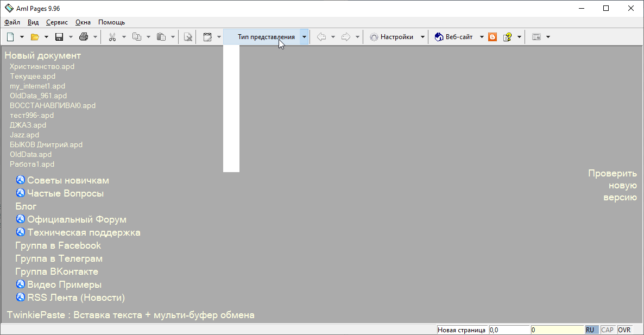Click the Back navigation arrow icon
The width and height of the screenshot is (644, 335).
321,37
